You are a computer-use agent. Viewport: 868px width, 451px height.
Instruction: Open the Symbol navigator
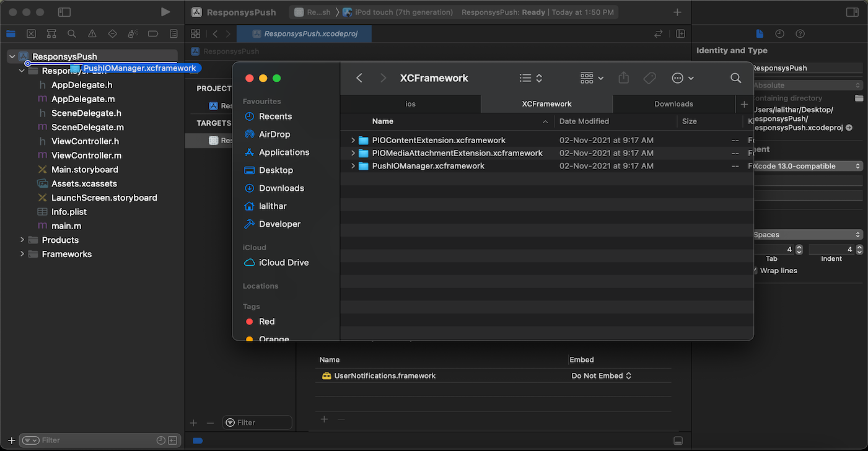pyautogui.click(x=51, y=33)
